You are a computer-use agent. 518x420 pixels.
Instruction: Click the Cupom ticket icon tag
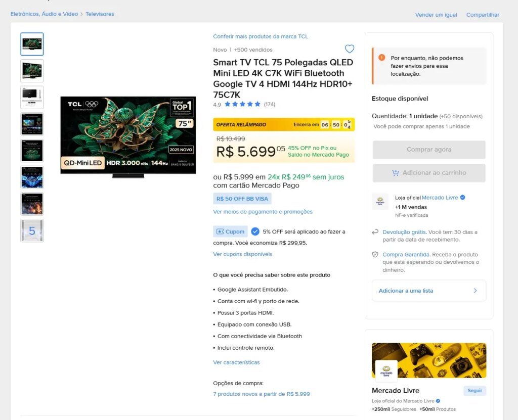pos(230,231)
